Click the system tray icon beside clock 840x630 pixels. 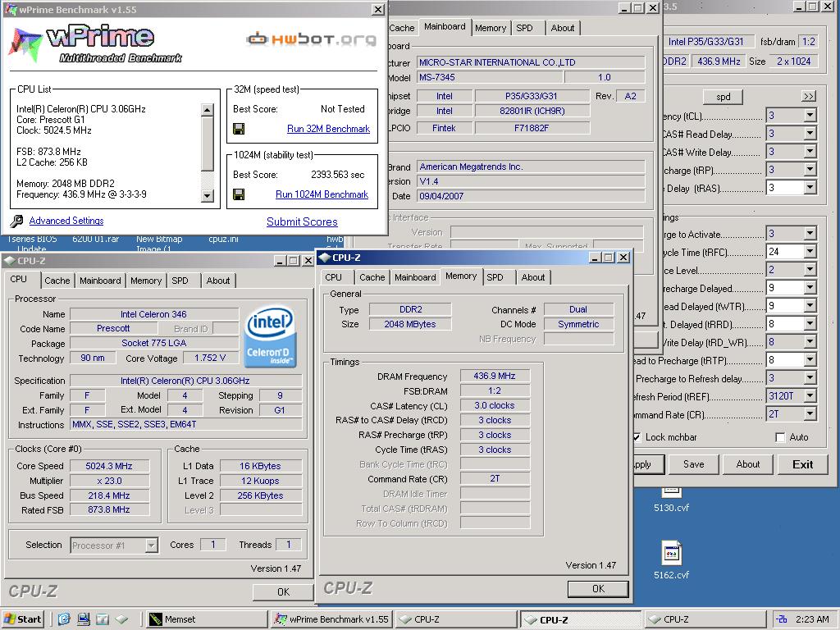[782, 619]
